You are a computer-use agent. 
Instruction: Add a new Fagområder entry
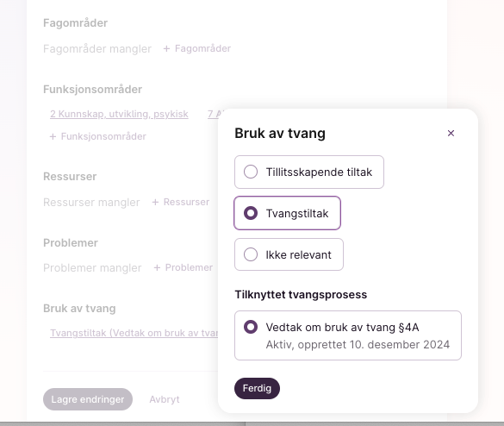coord(197,48)
